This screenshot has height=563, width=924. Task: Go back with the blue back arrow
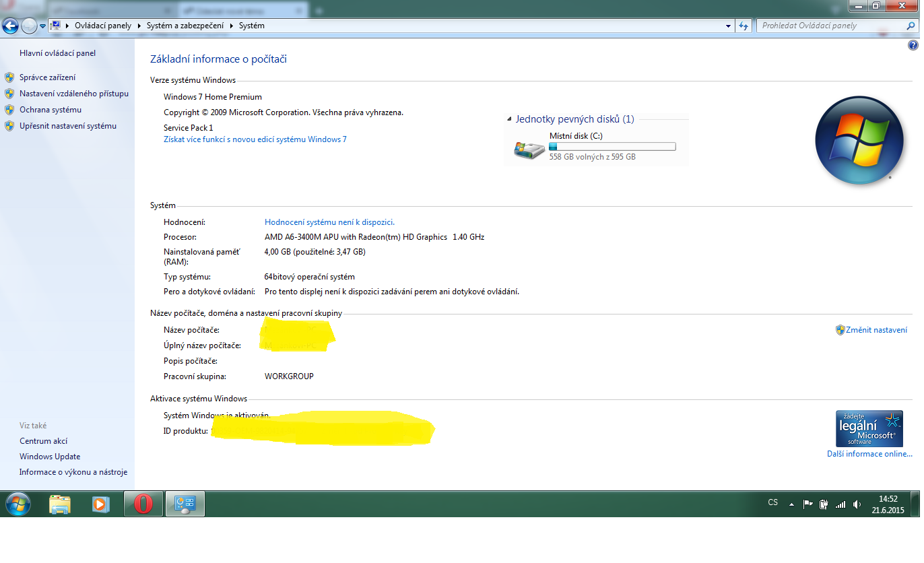click(10, 26)
